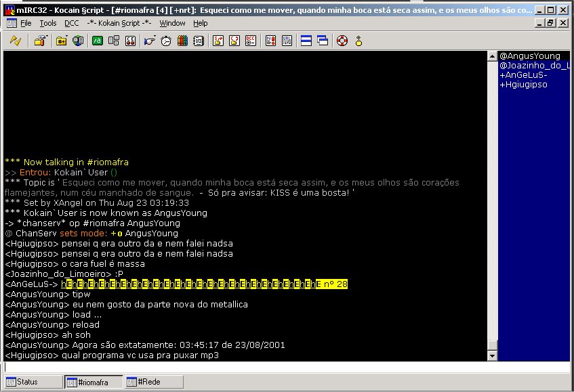Image resolution: width=574 pixels, height=392 pixels.
Task: Click the timer clock icon
Action: [x=166, y=41]
